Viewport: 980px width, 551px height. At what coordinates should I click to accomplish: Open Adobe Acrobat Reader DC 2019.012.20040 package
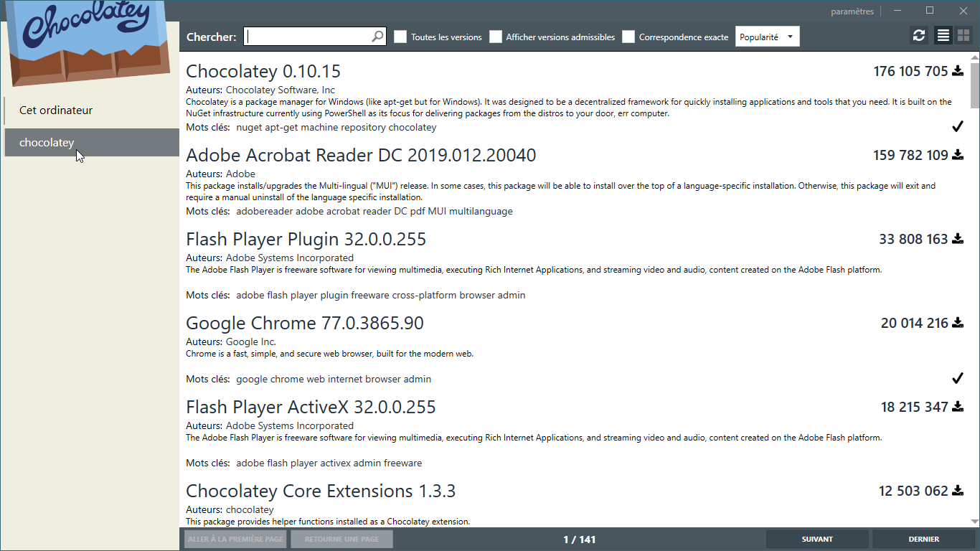pos(361,156)
